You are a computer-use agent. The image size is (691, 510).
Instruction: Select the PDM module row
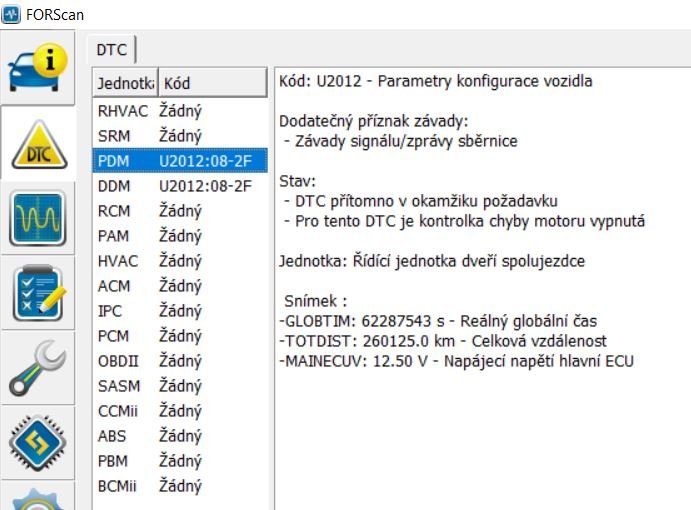(x=180, y=160)
